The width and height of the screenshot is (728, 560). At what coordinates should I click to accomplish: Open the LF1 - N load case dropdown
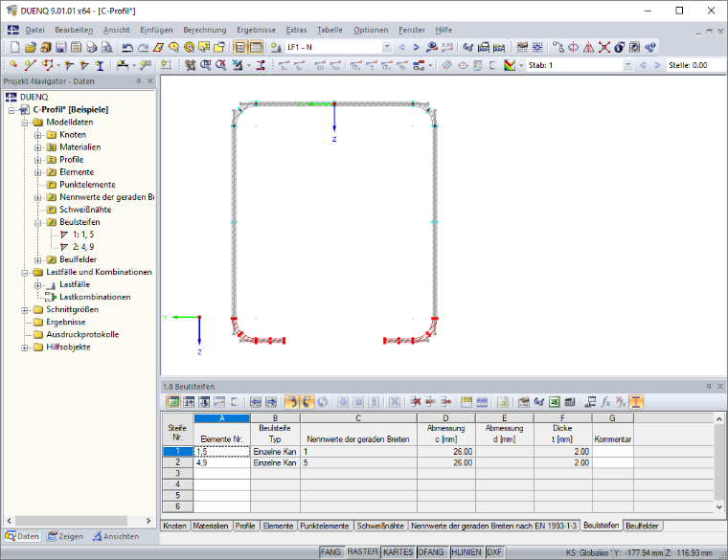(387, 47)
